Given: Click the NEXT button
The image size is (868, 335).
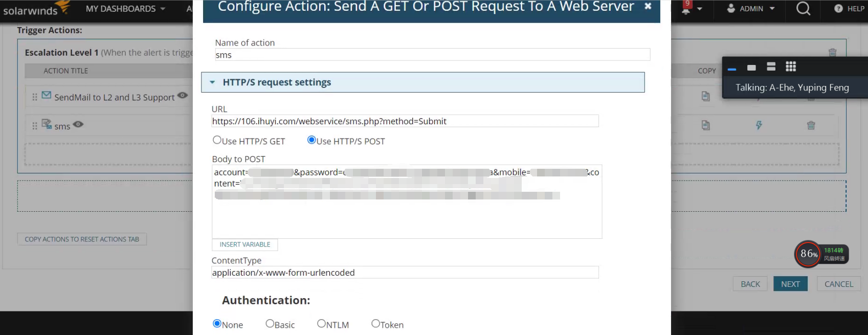Looking at the screenshot, I should tap(790, 284).
